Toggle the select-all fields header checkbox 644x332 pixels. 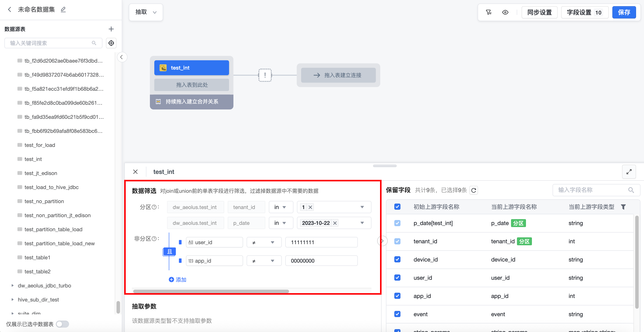tap(397, 207)
